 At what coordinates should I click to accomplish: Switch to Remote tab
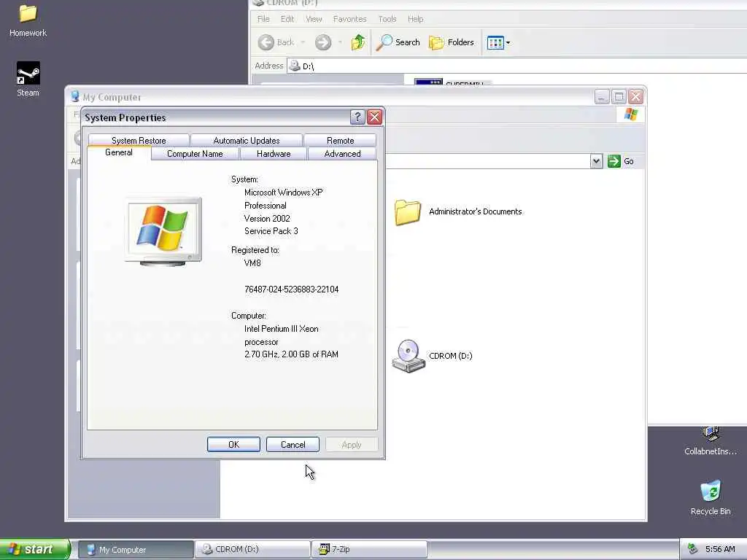pos(340,141)
